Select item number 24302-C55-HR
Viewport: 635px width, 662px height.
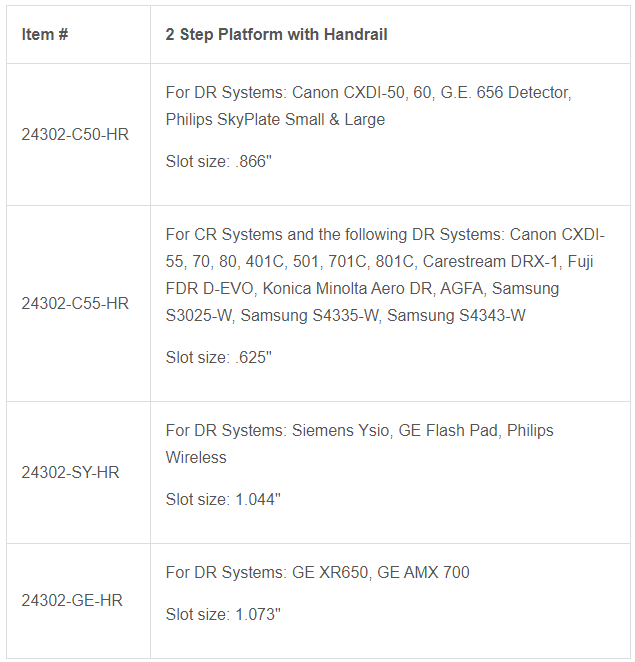click(75, 303)
